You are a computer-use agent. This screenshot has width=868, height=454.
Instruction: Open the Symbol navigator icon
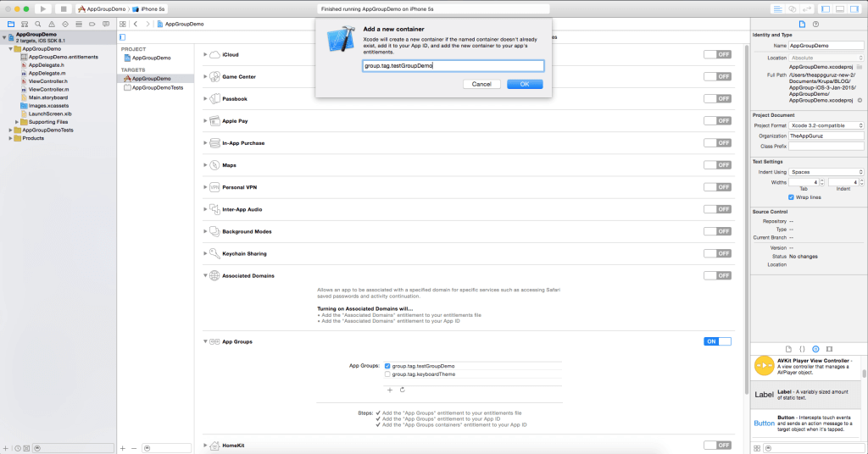25,24
